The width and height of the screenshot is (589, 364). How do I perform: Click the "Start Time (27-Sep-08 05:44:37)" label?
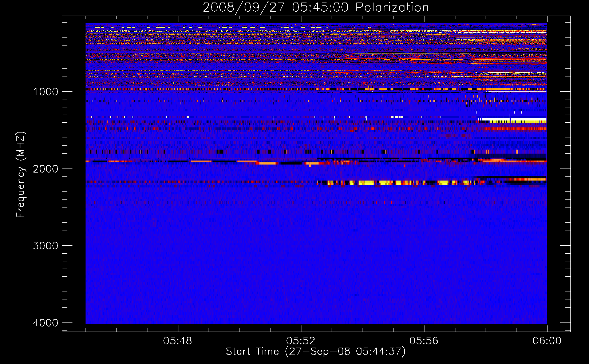coord(316,352)
